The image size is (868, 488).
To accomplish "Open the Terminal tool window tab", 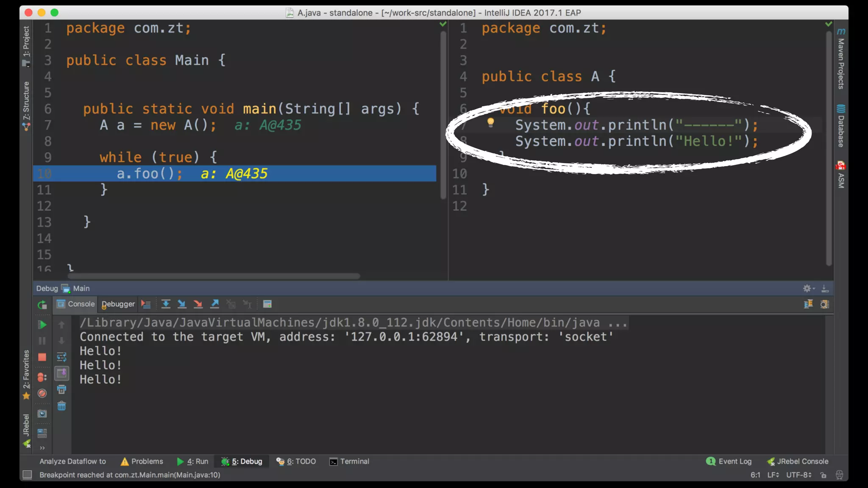I will (349, 461).
